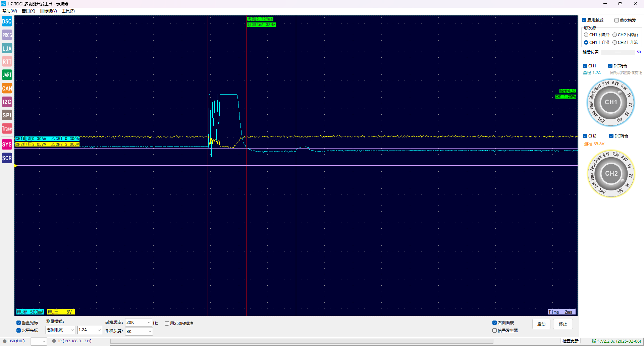Click the H7 application icon in title bar

(3, 4)
